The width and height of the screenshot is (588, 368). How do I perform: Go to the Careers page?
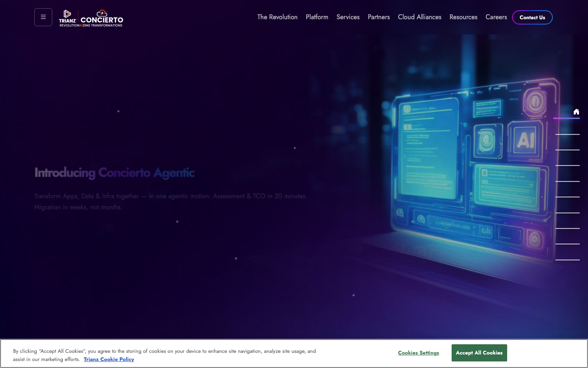point(496,17)
